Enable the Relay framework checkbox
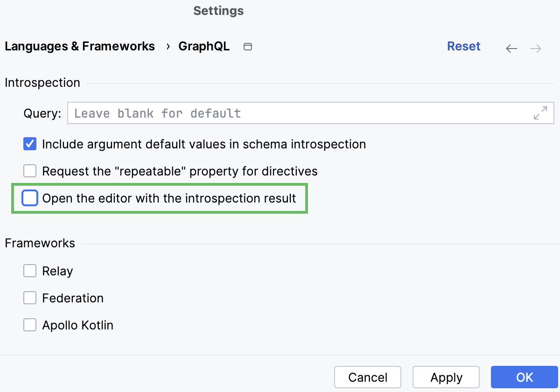Screen dimensions: 560x392 coord(30,271)
